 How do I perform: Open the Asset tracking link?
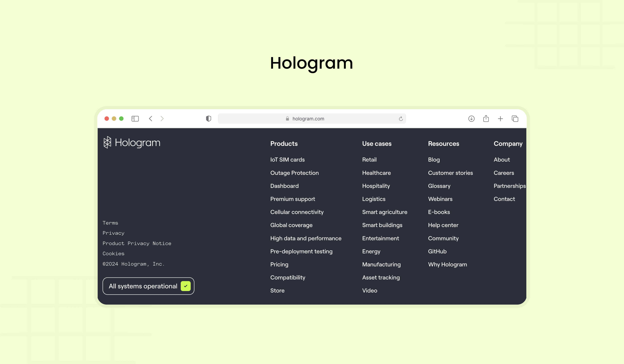pyautogui.click(x=381, y=278)
